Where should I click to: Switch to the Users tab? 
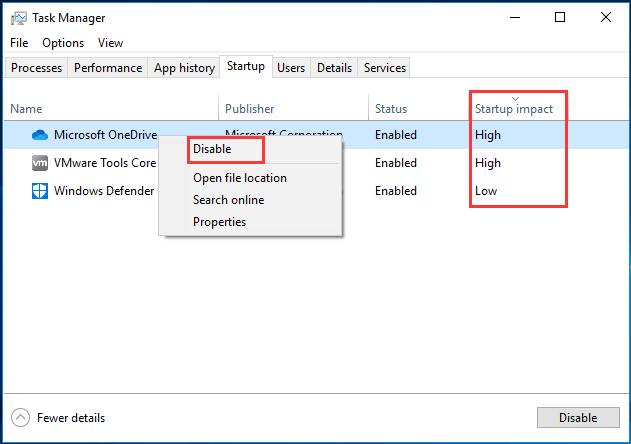[x=291, y=68]
